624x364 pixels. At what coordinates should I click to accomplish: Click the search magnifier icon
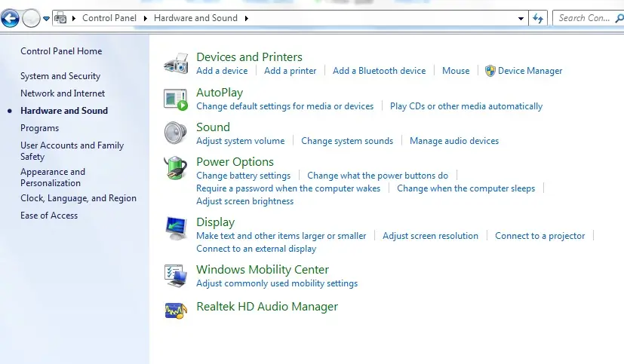[x=619, y=18]
